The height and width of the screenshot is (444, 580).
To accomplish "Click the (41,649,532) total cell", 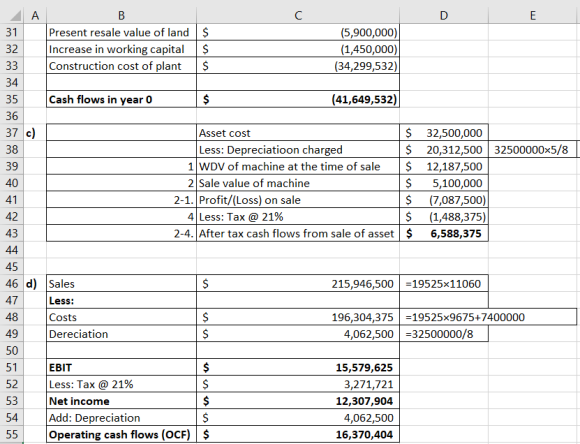I will point(298,100).
